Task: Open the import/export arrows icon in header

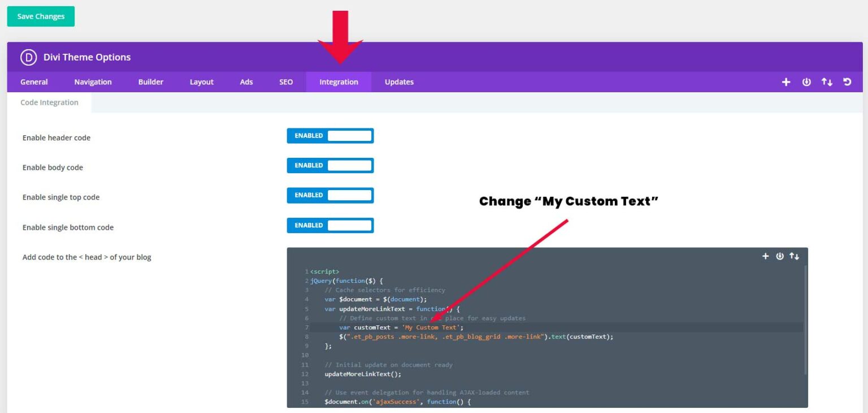Action: pyautogui.click(x=827, y=81)
